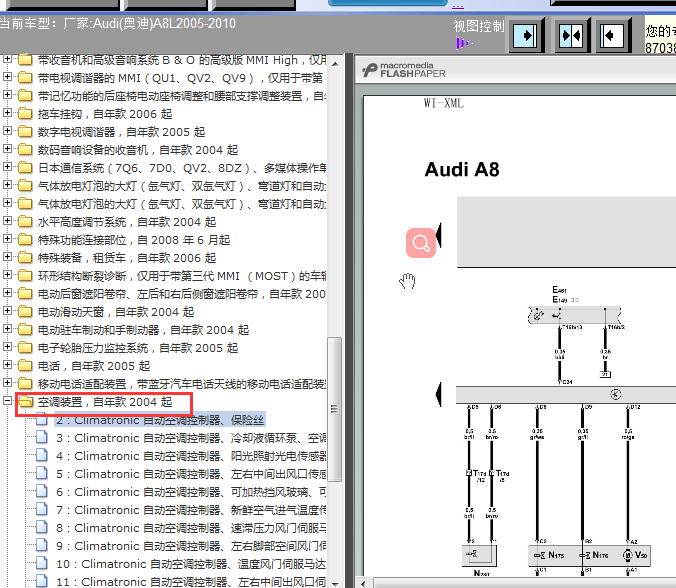676x588 pixels.
Task: Click the 当前车型 Audi A8L2005-2010 header text
Action: [x=118, y=23]
